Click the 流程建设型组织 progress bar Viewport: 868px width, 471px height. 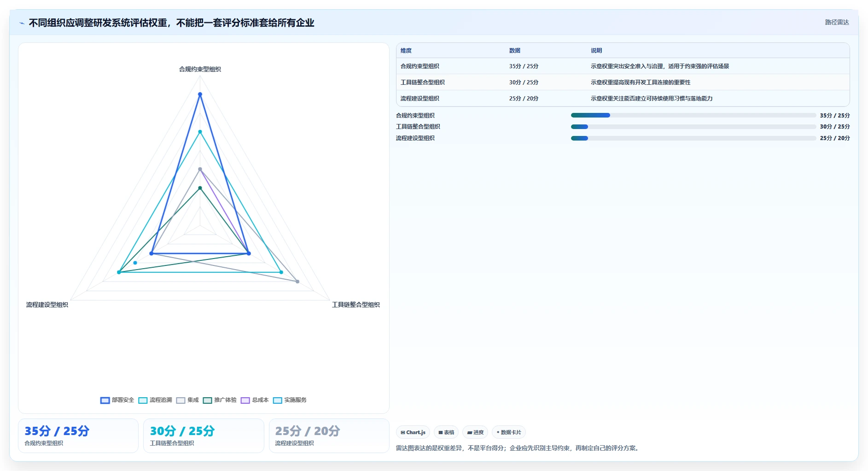coord(693,138)
